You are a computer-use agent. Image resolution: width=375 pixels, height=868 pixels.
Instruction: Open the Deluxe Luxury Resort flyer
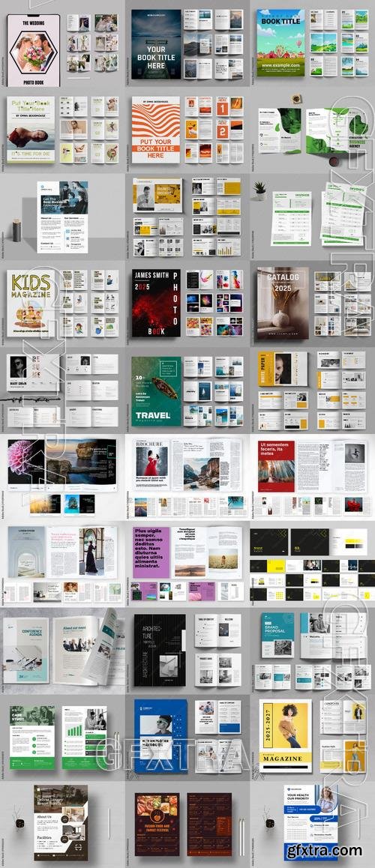[x=61, y=822]
